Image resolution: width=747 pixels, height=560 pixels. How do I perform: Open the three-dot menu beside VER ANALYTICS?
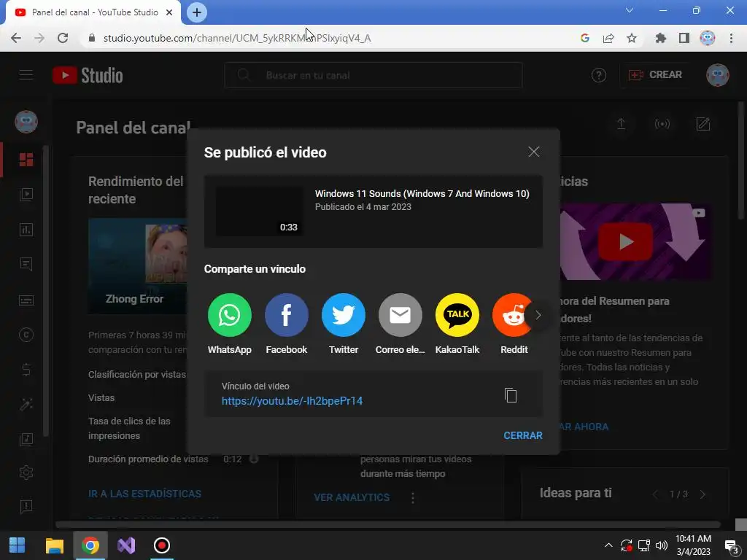click(x=413, y=498)
